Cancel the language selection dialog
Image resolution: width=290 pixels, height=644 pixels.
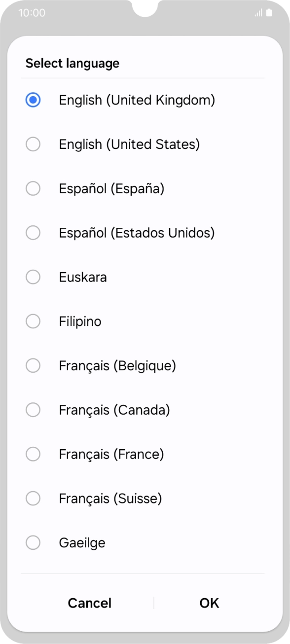(89, 603)
